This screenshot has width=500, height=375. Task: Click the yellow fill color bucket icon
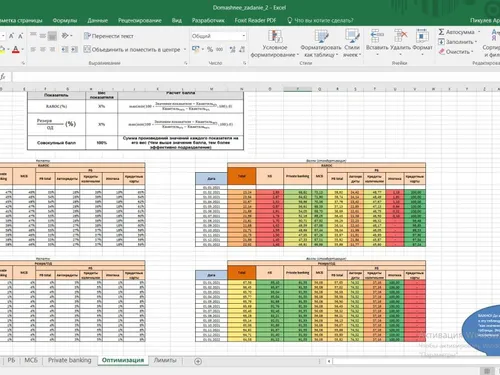[x=2, y=50]
